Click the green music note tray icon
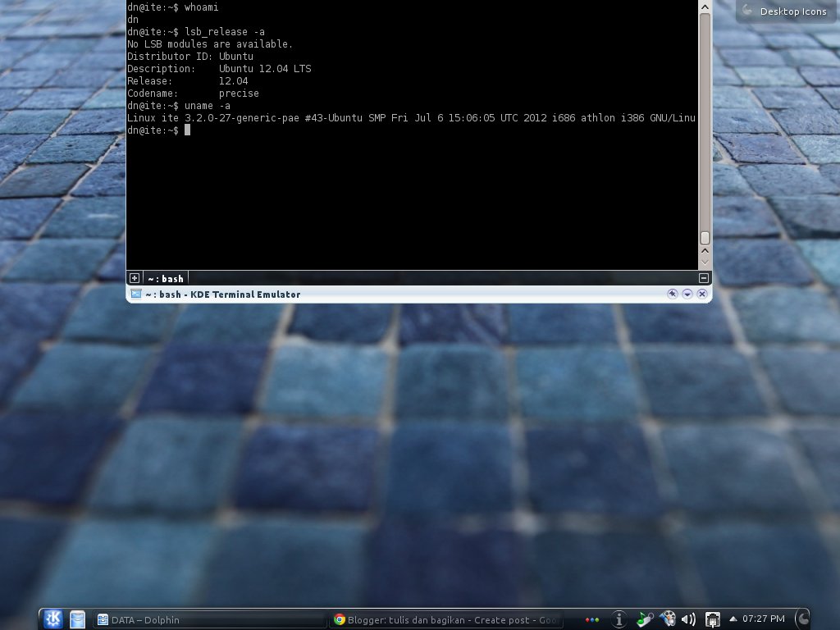 point(645,619)
